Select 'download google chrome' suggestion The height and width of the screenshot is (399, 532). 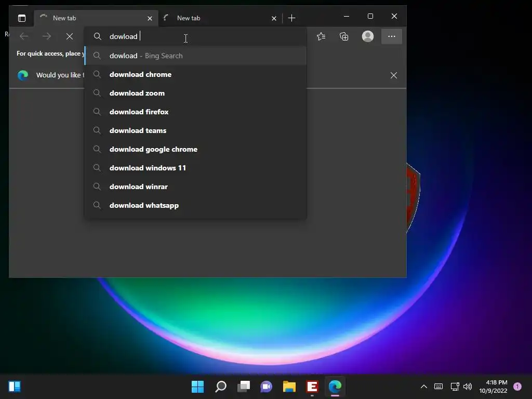[195, 149]
